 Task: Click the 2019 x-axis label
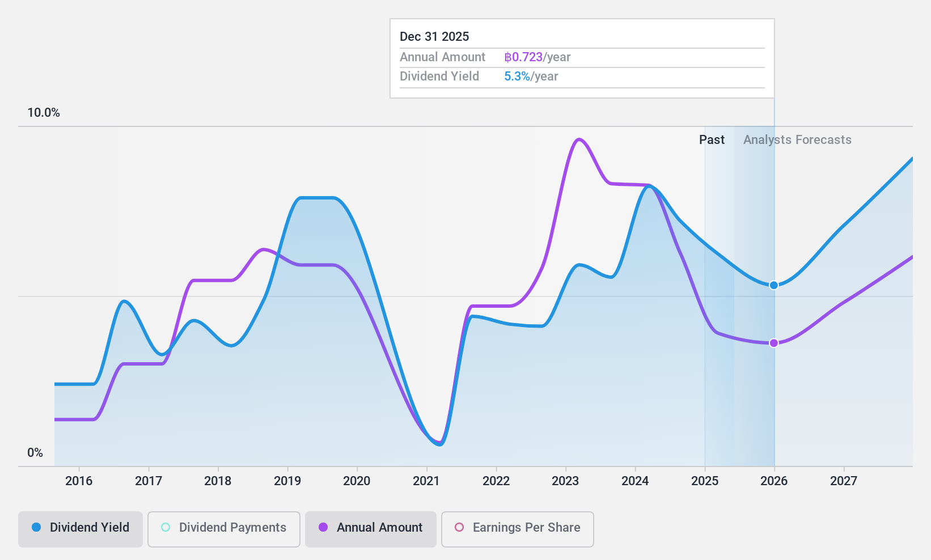(287, 481)
